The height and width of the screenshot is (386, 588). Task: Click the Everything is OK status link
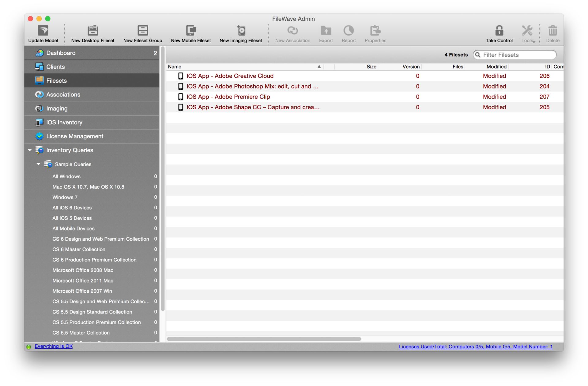[54, 346]
